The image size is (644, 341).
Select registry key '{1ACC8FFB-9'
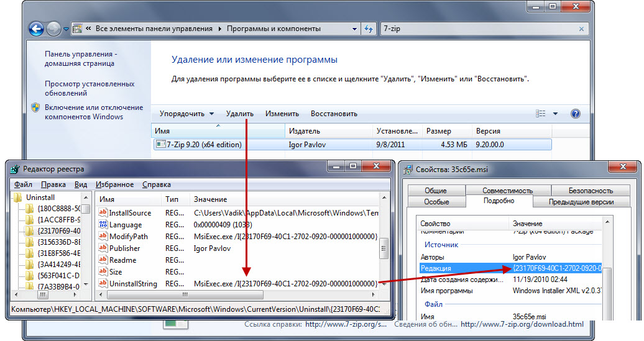(58, 219)
